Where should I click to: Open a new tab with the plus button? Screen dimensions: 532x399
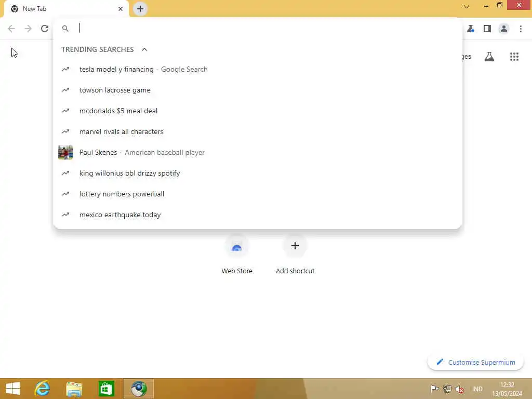coord(140,9)
